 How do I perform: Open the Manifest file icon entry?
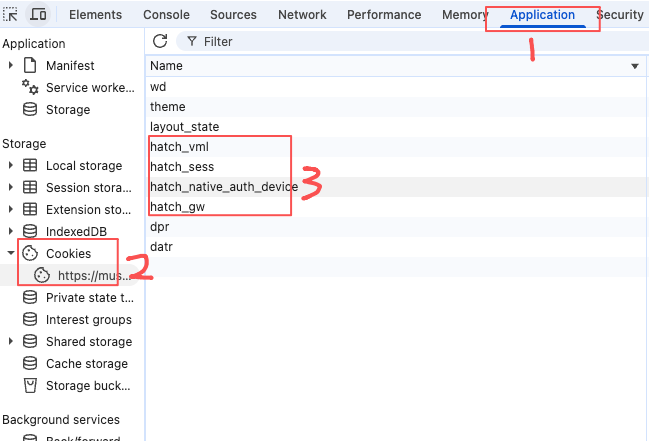[x=30, y=65]
